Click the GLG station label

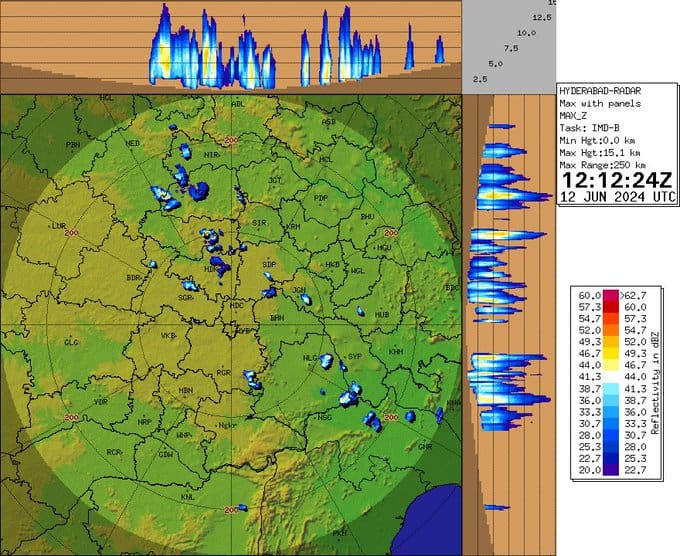click(72, 342)
